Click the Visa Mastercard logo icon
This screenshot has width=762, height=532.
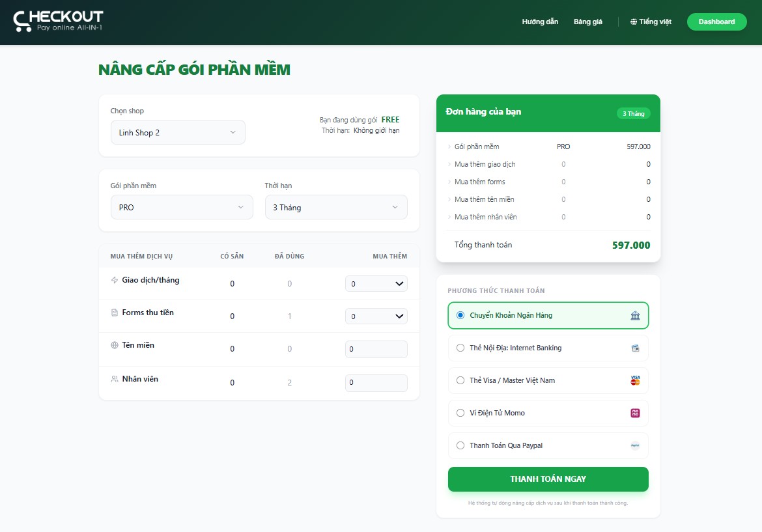point(635,381)
